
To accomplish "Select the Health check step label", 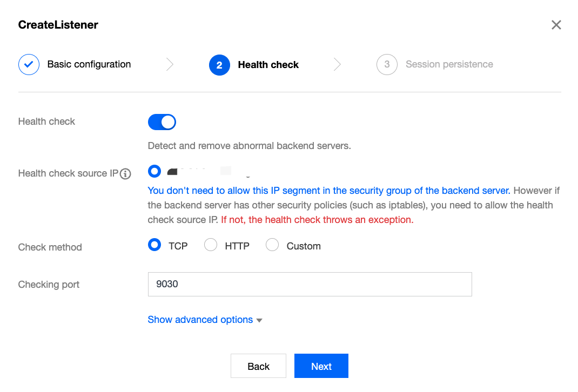I will (x=268, y=65).
